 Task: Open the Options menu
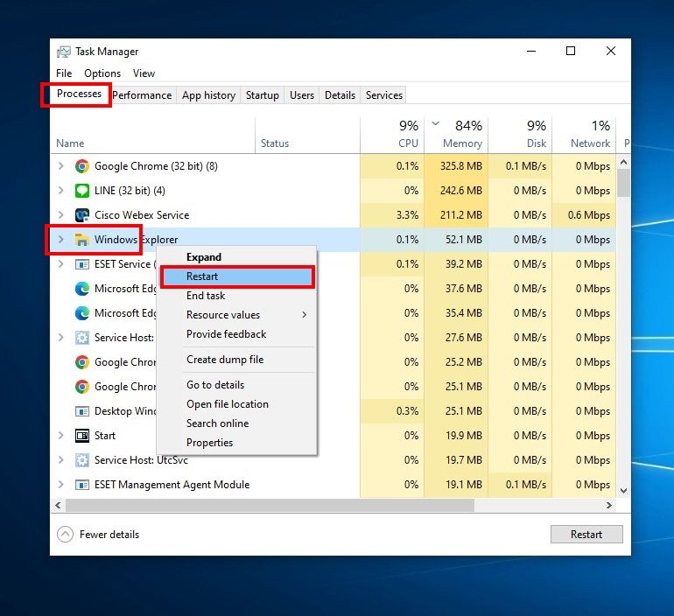click(x=102, y=73)
